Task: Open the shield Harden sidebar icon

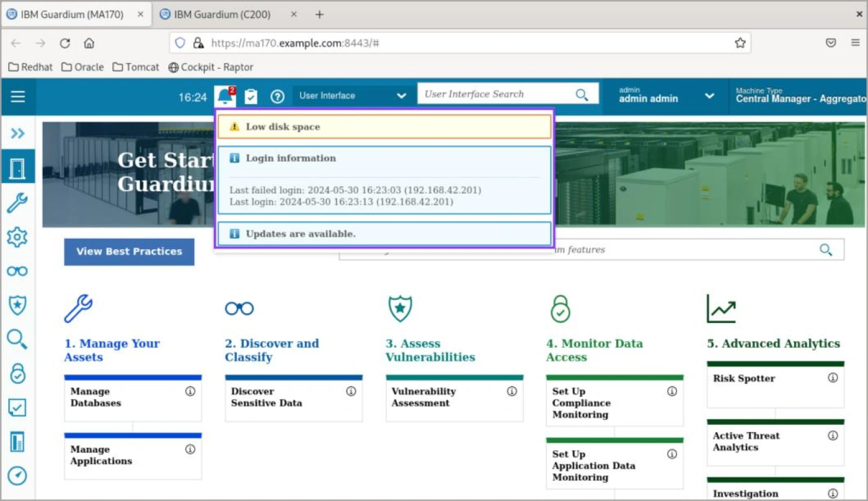Action: tap(17, 305)
